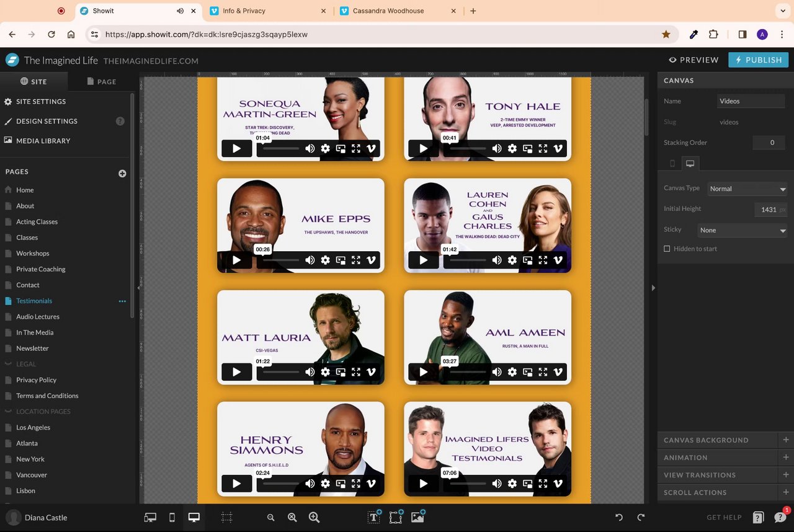794x532 pixels.
Task: Open settings gear on Lauren Cohen video
Action: click(512, 260)
